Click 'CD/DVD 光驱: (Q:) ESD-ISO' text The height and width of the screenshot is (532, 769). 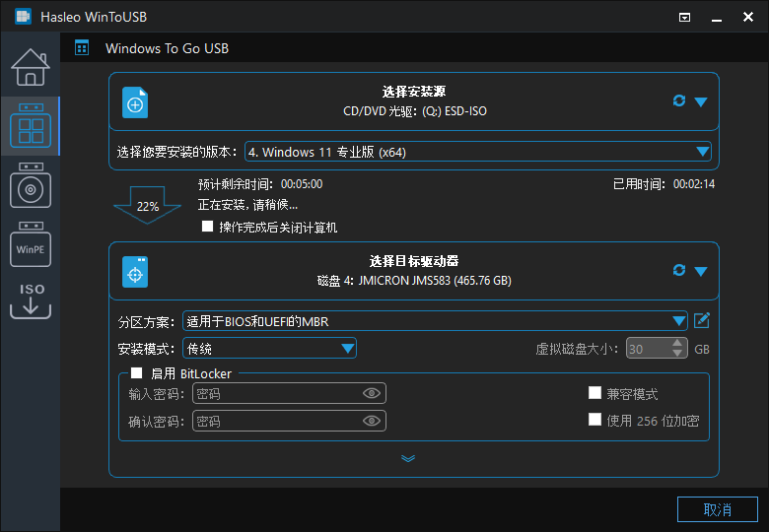click(415, 111)
